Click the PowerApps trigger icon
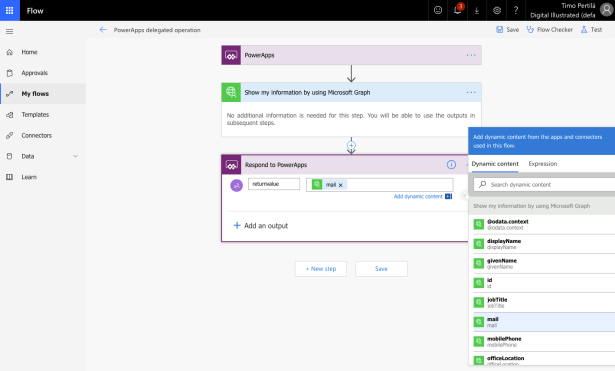This screenshot has width=615, height=371. point(231,55)
